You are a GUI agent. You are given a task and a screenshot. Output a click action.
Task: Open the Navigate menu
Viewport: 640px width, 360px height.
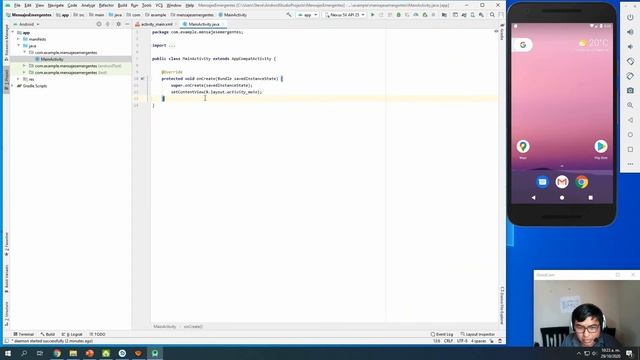(x=56, y=5)
